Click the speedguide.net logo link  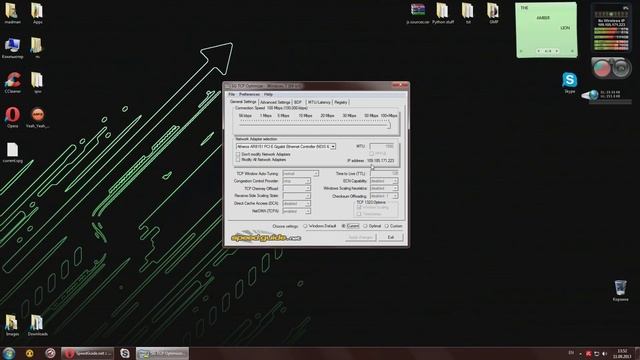pos(266,237)
